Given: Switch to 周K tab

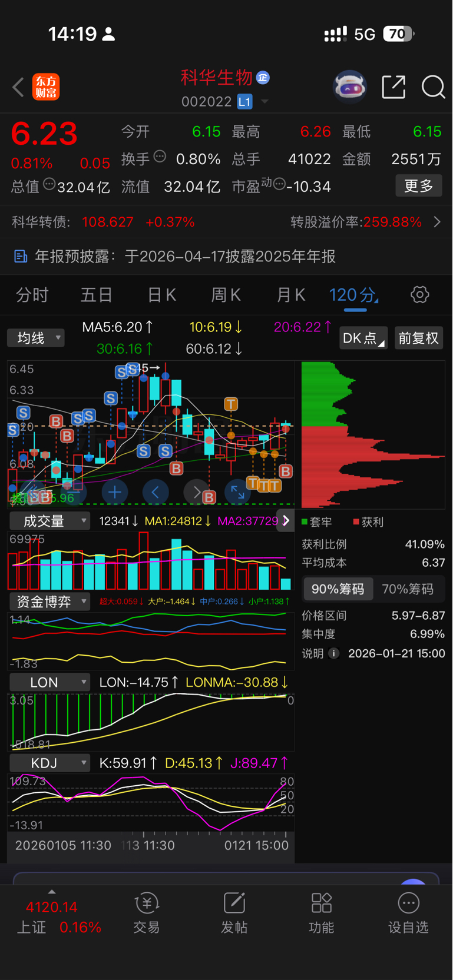Looking at the screenshot, I should (x=226, y=295).
